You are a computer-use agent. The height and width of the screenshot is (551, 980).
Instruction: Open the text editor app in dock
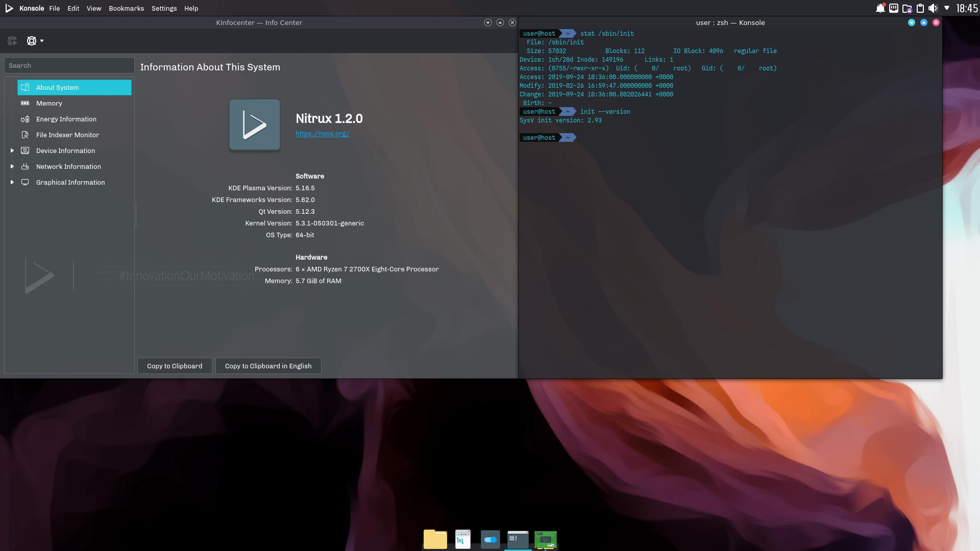(463, 539)
